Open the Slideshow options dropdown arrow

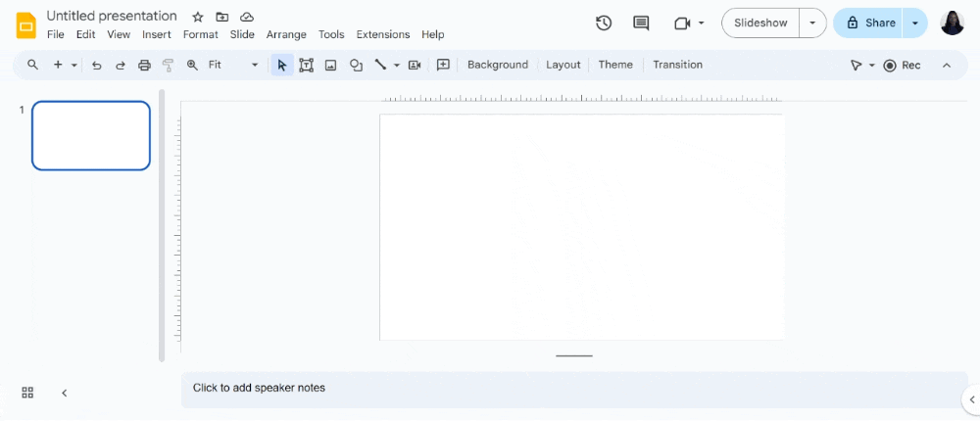[812, 23]
